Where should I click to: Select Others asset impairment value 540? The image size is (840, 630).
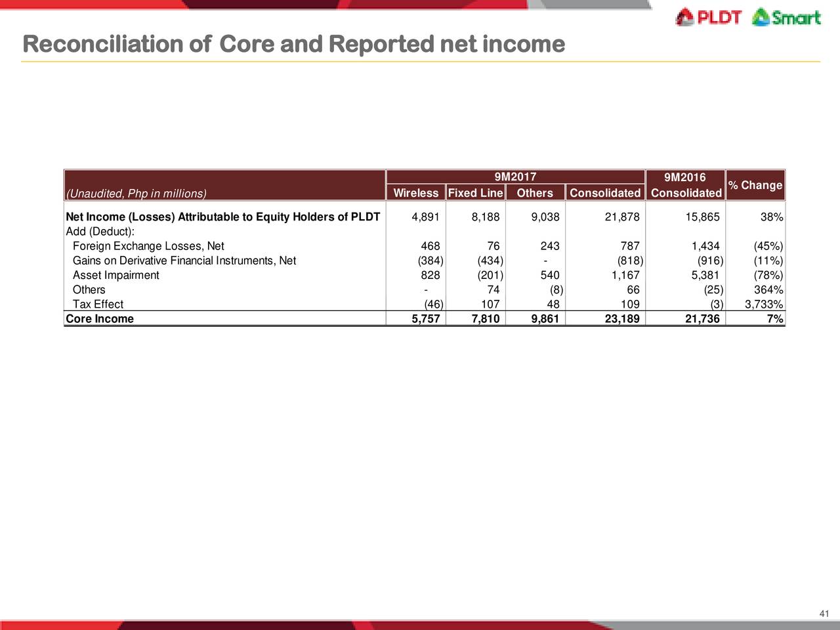coord(550,275)
